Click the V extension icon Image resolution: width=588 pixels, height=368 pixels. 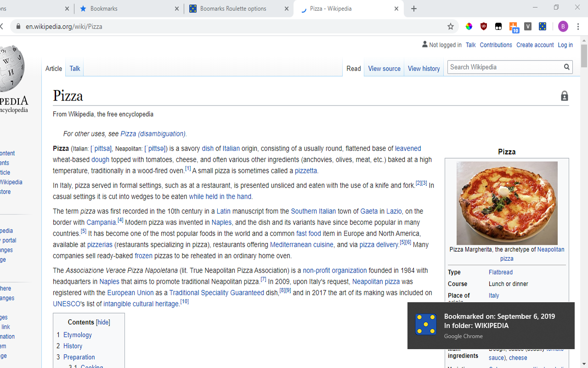tap(528, 27)
